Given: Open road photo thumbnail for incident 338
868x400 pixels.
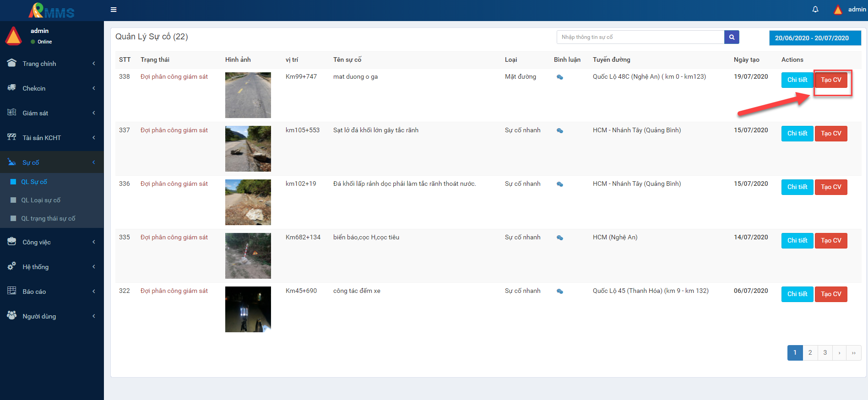Looking at the screenshot, I should [248, 95].
